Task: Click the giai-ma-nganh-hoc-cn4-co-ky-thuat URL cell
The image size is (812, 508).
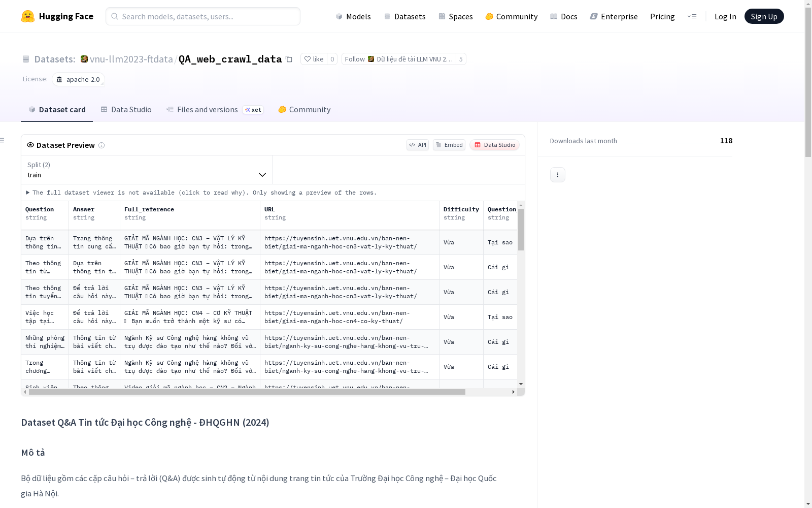Action: point(350,317)
